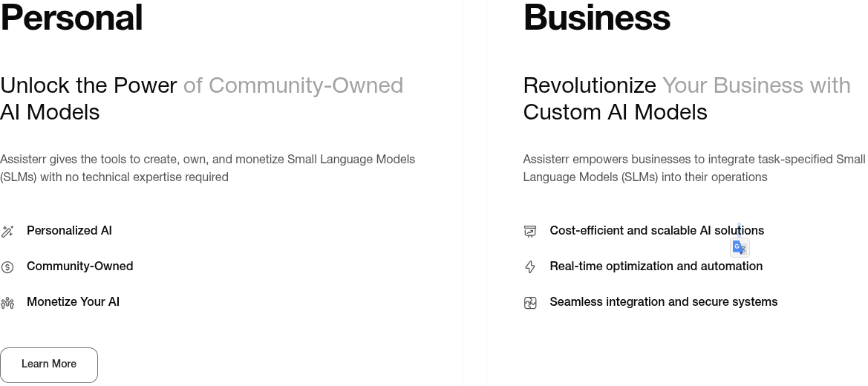
Task: Select the Monetize Your AI feature text
Action: point(73,302)
